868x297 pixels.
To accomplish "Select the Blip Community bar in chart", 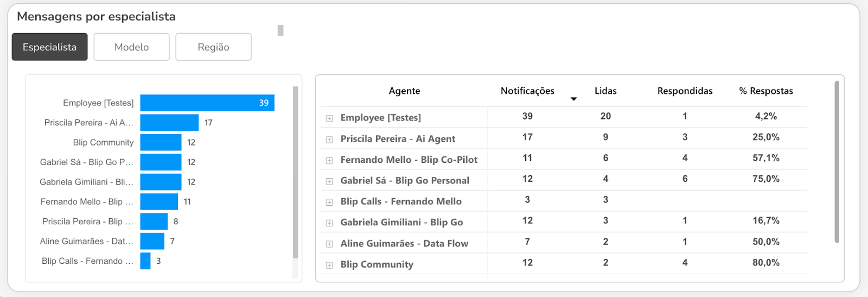I will coord(161,142).
